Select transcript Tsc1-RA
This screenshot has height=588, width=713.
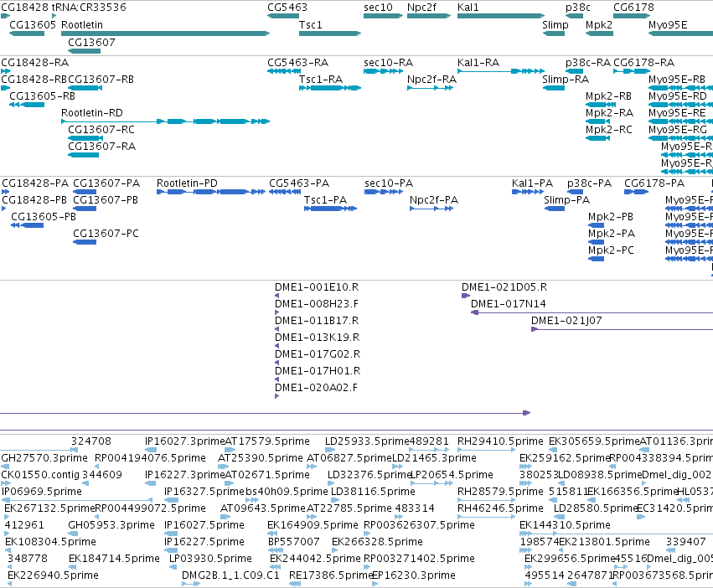coord(330,88)
